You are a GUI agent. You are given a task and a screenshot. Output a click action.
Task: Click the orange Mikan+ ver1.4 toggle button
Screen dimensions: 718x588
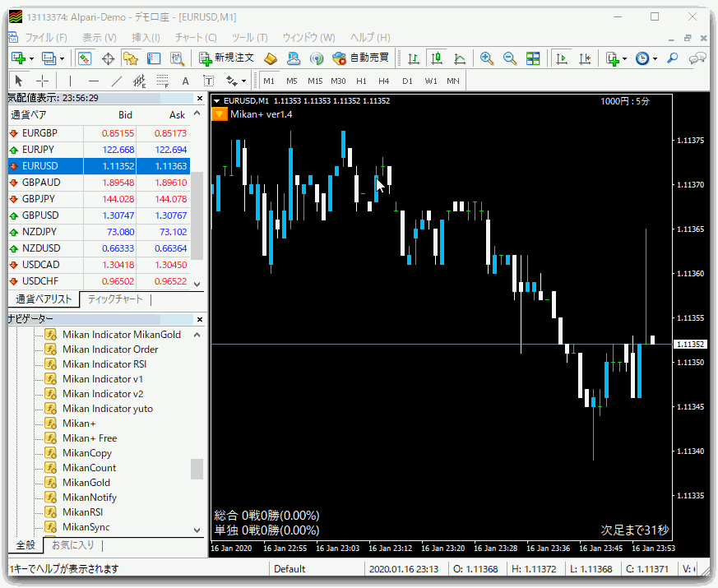(x=220, y=114)
